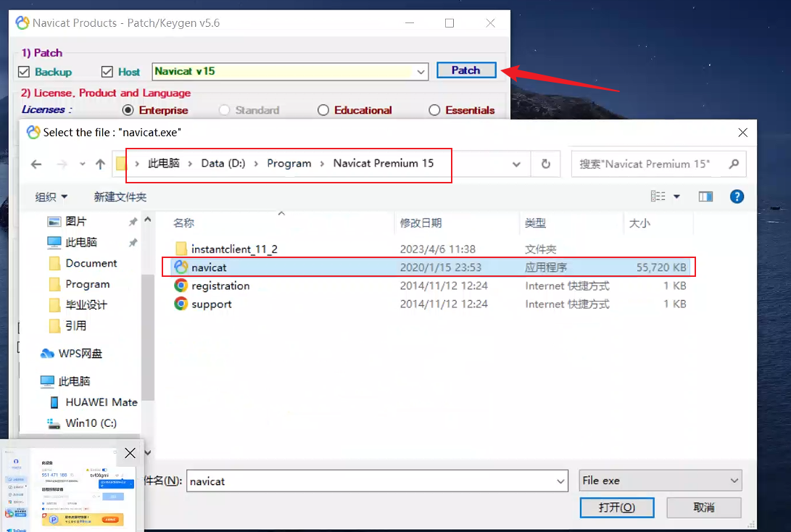Viewport: 791px width, 532px height.
Task: Click 取消 to cancel the dialog
Action: pyautogui.click(x=704, y=507)
